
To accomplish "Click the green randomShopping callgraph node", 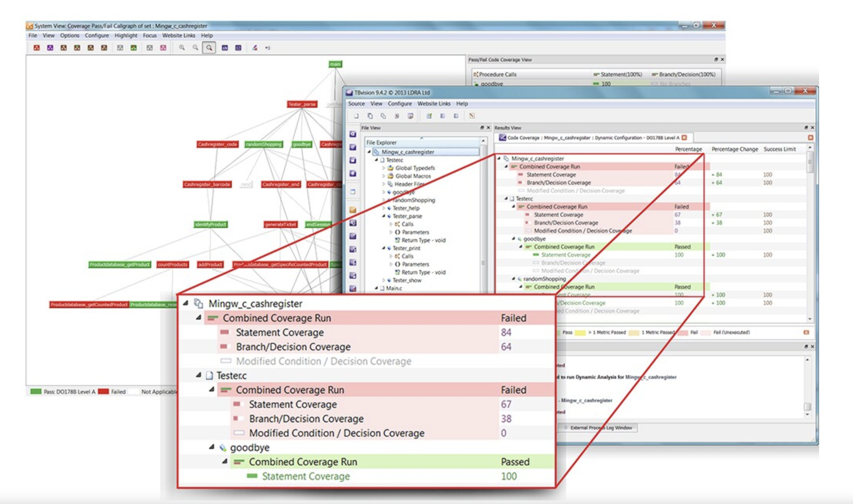I will click(264, 144).
